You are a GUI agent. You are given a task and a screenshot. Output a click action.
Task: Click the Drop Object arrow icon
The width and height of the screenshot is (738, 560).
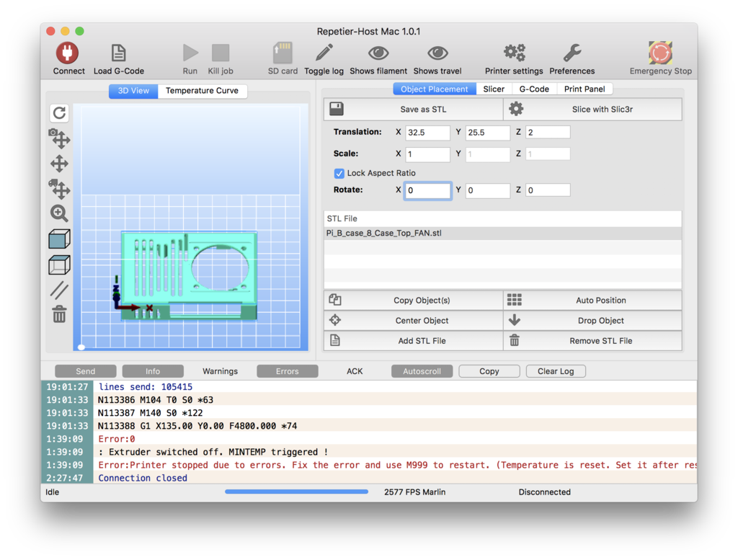(515, 320)
